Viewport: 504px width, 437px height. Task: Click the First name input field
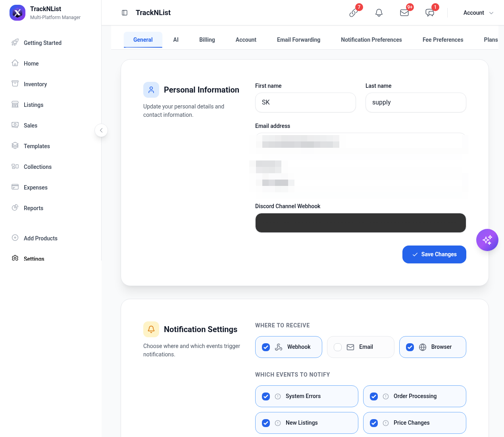306,102
